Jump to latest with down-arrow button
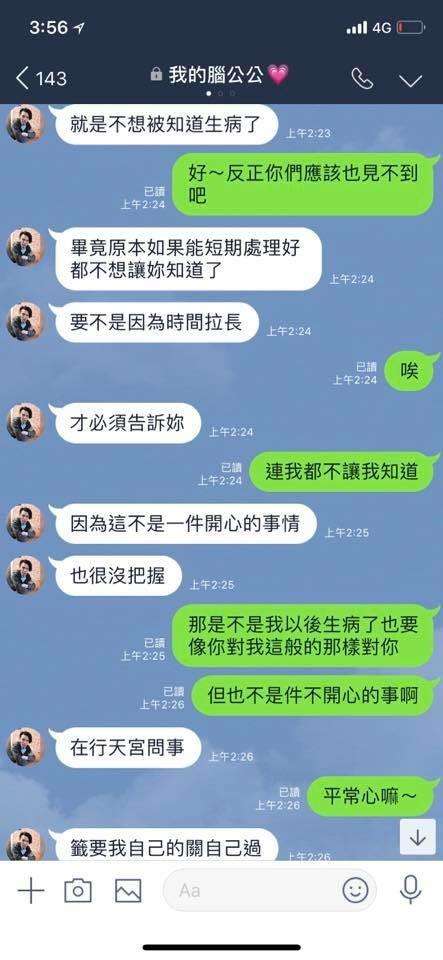This screenshot has height=960, width=443. coord(417,837)
